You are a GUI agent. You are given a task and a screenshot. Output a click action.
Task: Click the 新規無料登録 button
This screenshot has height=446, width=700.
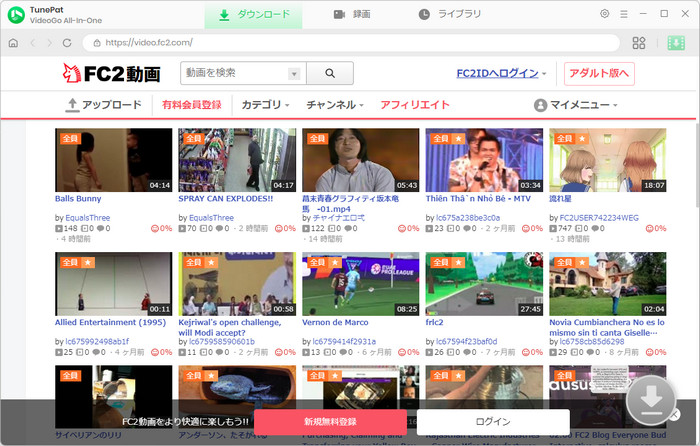coord(330,421)
